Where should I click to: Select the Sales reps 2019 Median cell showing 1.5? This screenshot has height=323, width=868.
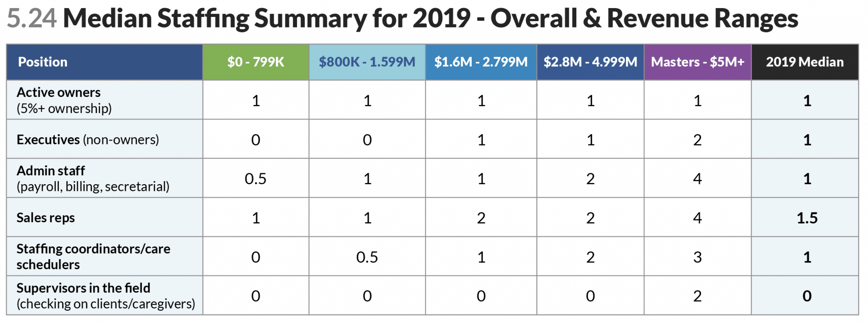click(x=807, y=218)
